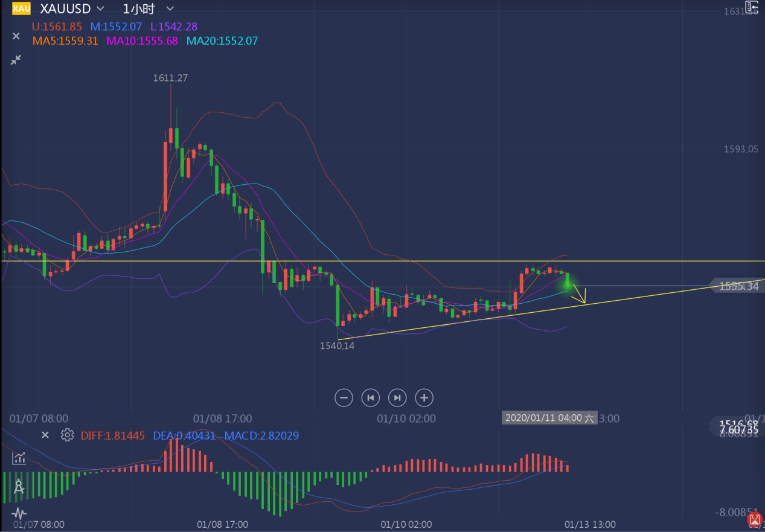Toggle the right side panel icon
The width and height of the screenshot is (765, 532).
tap(751, 7)
